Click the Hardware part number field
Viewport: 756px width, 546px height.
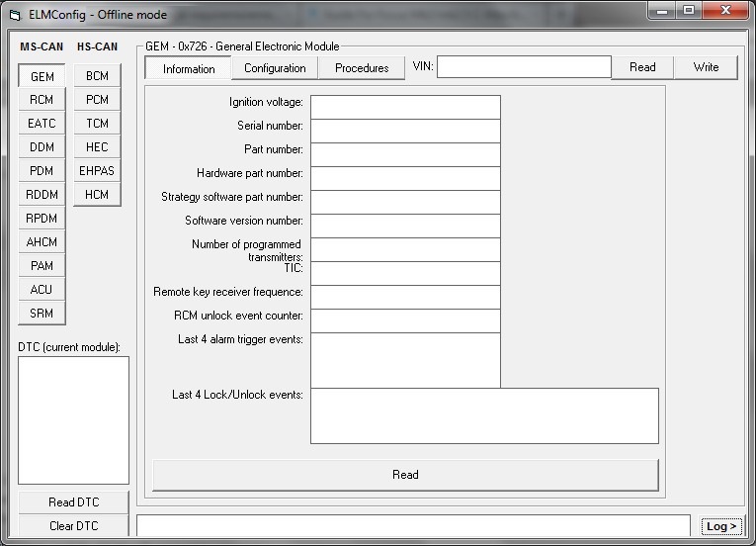click(405, 178)
